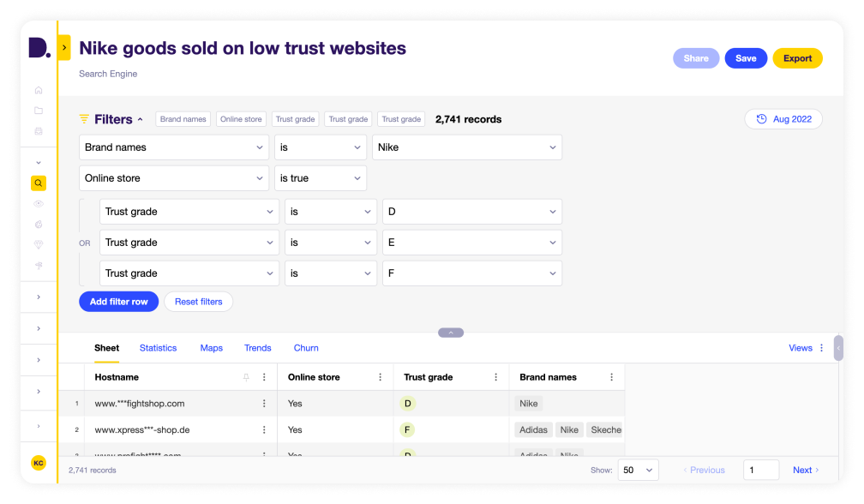Open the Online store field dropdown
This screenshot has width=864, height=504.
(x=174, y=178)
